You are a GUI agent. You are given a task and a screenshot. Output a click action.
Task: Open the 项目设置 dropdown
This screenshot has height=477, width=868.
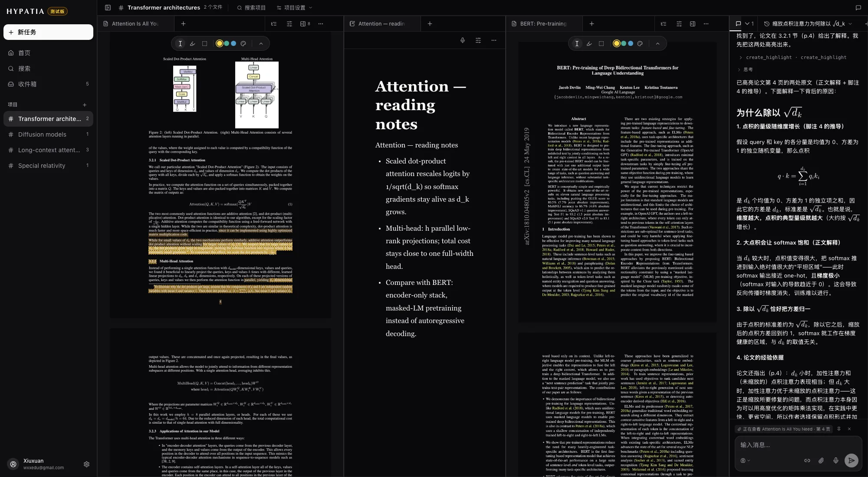pyautogui.click(x=294, y=7)
